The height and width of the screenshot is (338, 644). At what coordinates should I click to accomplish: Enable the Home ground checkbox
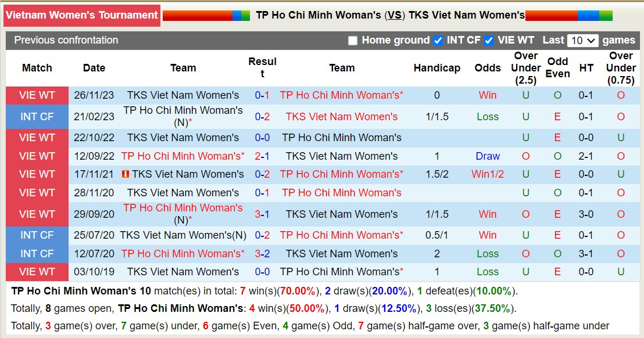(x=352, y=41)
